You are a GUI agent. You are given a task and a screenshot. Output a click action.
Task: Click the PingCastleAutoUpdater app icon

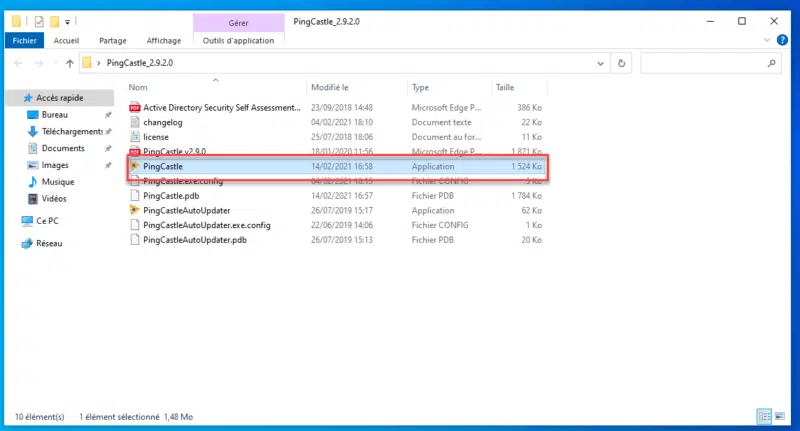[135, 210]
